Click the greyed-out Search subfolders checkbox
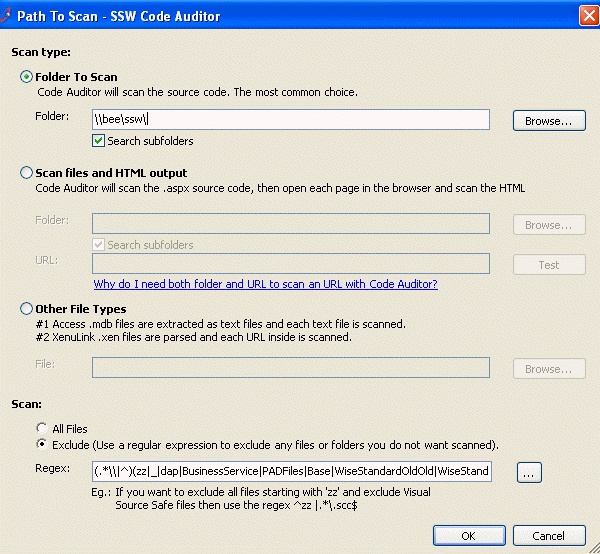The image size is (600, 554). 99,245
